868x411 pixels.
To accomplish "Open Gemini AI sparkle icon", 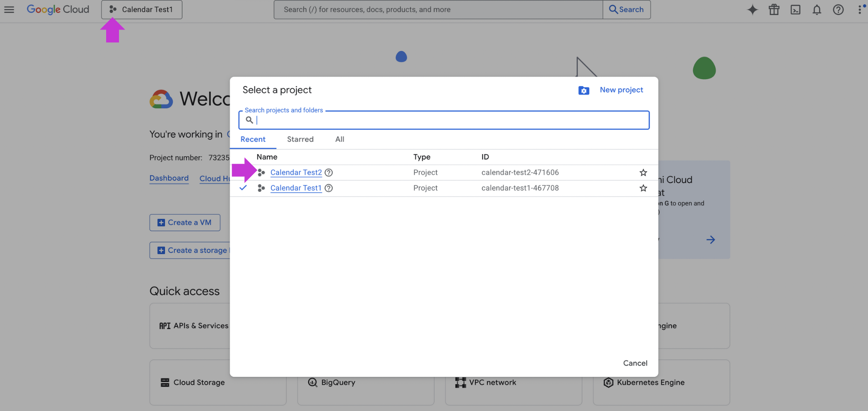I will pyautogui.click(x=752, y=9).
